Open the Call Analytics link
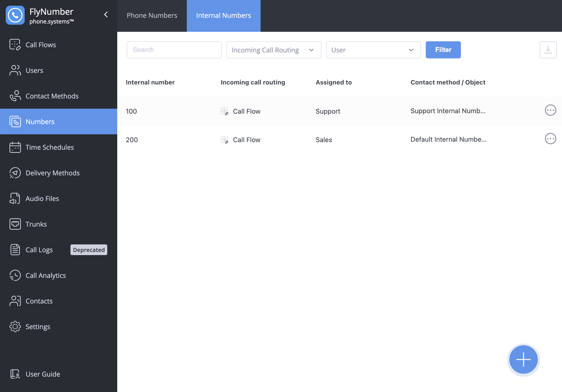562x392 pixels. (46, 275)
